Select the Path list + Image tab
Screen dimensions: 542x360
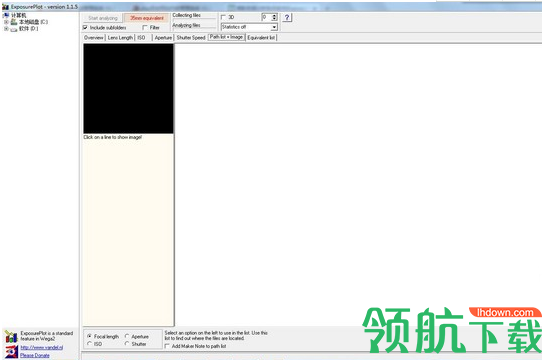226,37
